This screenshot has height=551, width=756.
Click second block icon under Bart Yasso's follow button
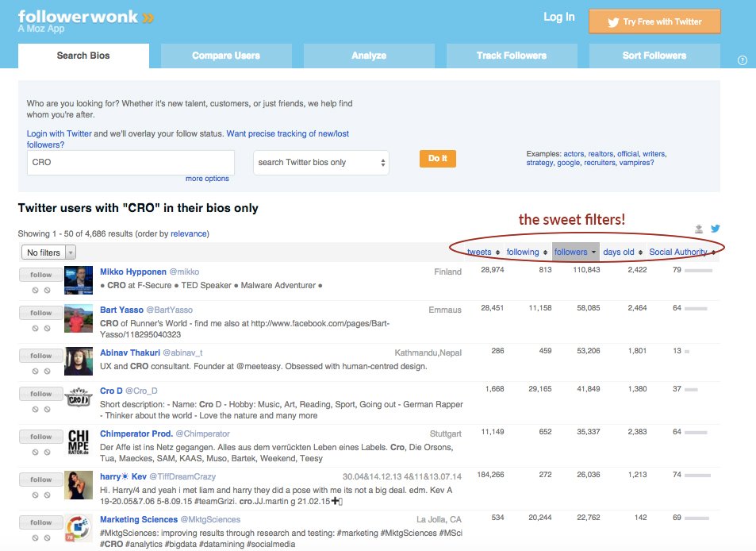click(48, 328)
